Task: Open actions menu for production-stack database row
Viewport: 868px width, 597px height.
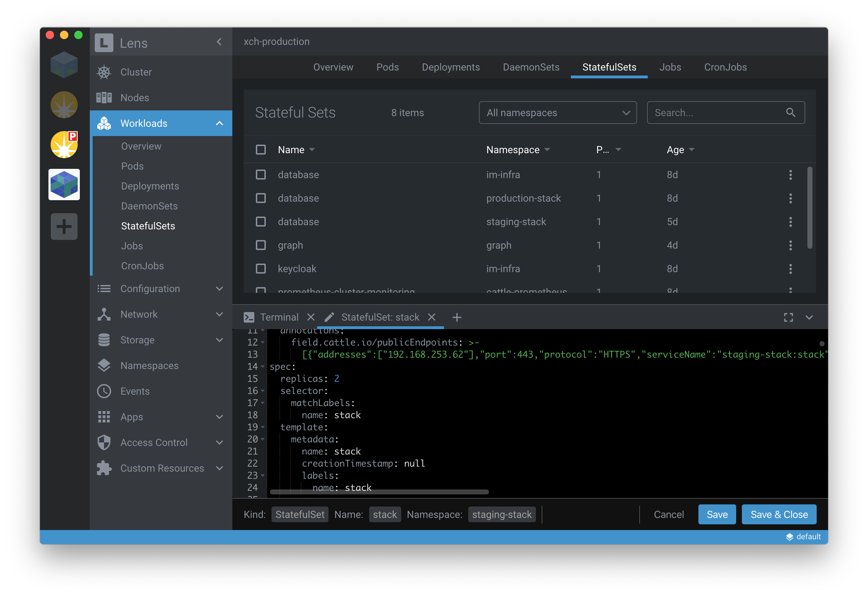Action: (x=790, y=198)
